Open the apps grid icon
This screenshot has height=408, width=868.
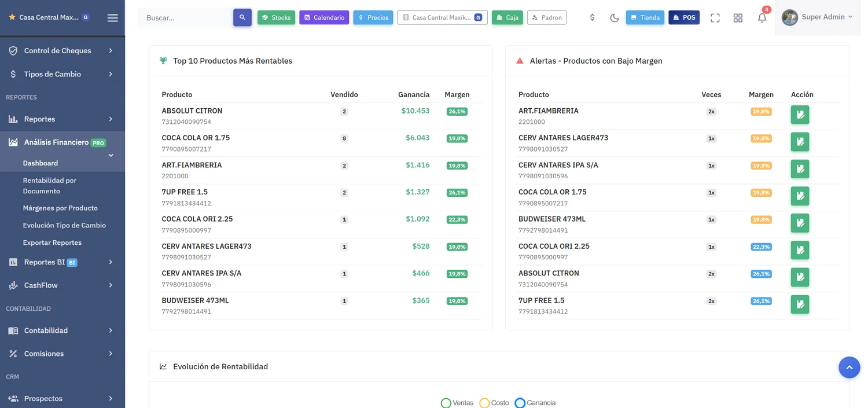tap(738, 18)
